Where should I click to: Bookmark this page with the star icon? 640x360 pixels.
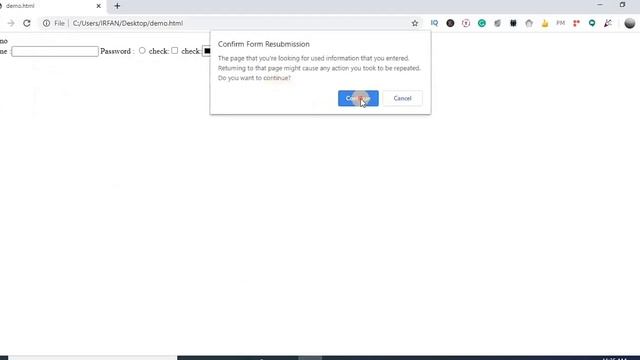pos(415,23)
